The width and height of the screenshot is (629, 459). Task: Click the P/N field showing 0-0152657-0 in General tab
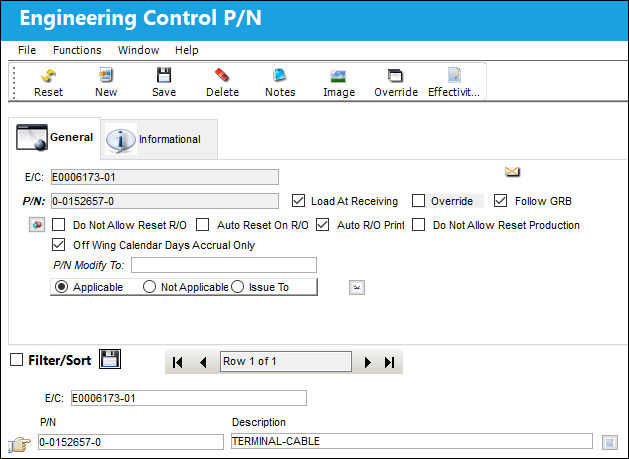click(x=165, y=201)
